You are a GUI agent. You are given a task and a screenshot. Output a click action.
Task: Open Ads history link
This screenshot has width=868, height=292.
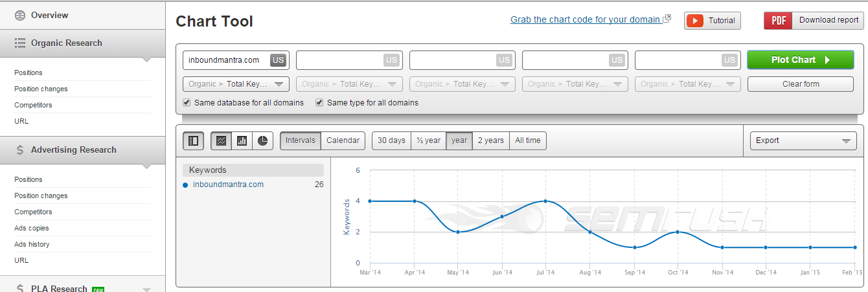[32, 244]
